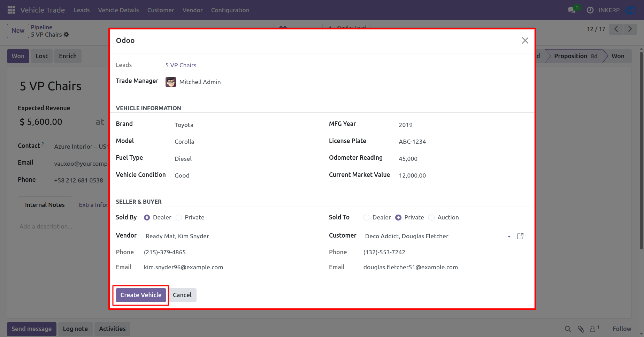The image size is (644, 337).
Task: Select the Won stage in statusbar
Action: 618,56
